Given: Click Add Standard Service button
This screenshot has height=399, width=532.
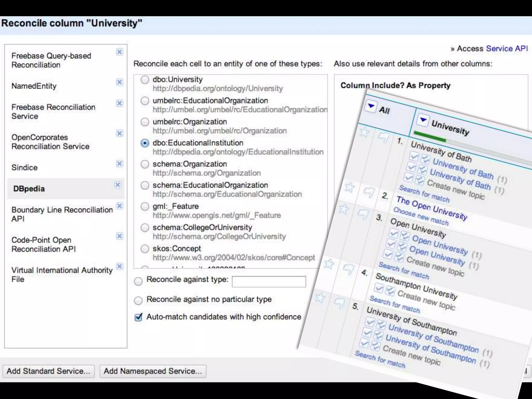Looking at the screenshot, I should 49,371.
